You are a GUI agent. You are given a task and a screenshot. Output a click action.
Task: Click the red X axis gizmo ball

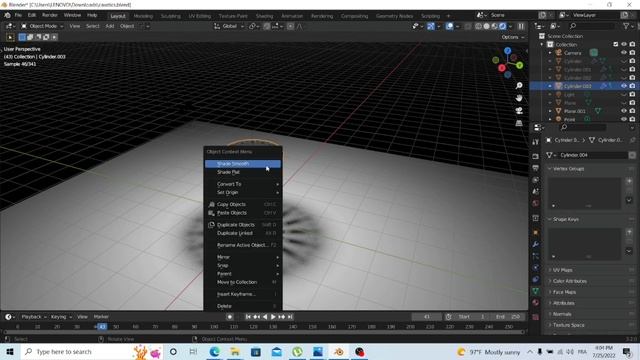click(502, 68)
